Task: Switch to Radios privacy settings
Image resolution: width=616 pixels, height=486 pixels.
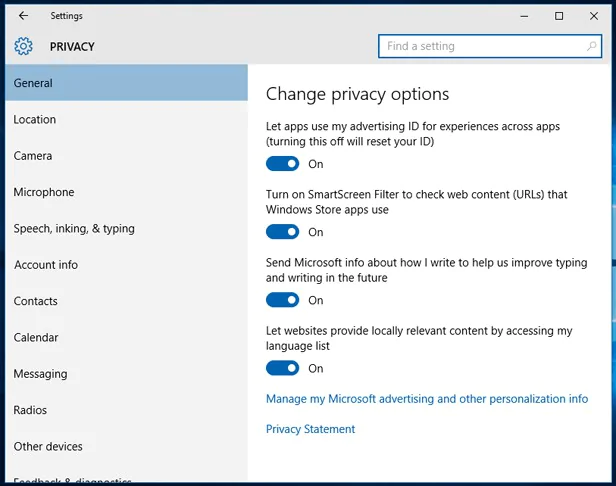Action: [31, 410]
